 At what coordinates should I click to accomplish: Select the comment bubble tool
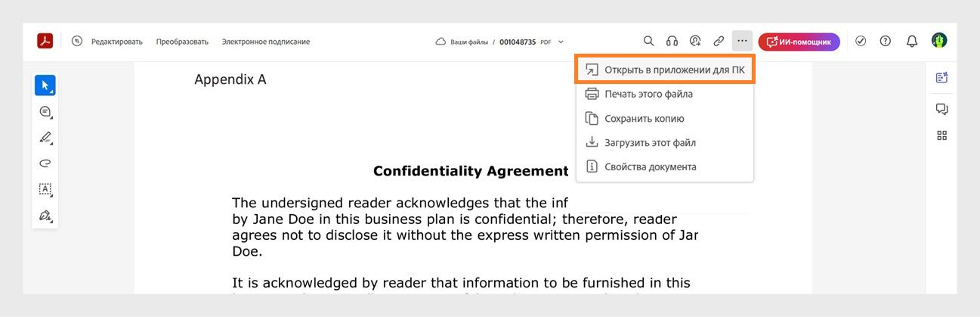pyautogui.click(x=45, y=112)
